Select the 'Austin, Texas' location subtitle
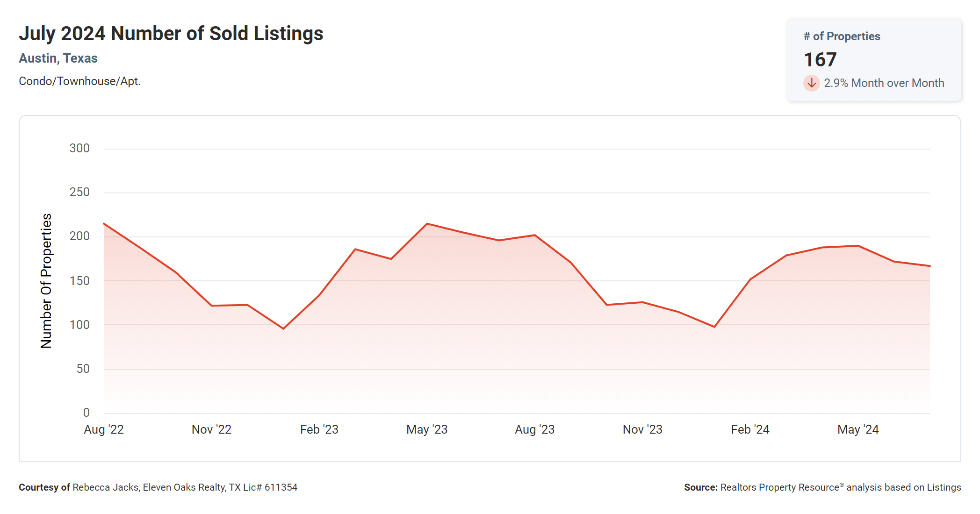980x514 pixels. [x=58, y=58]
